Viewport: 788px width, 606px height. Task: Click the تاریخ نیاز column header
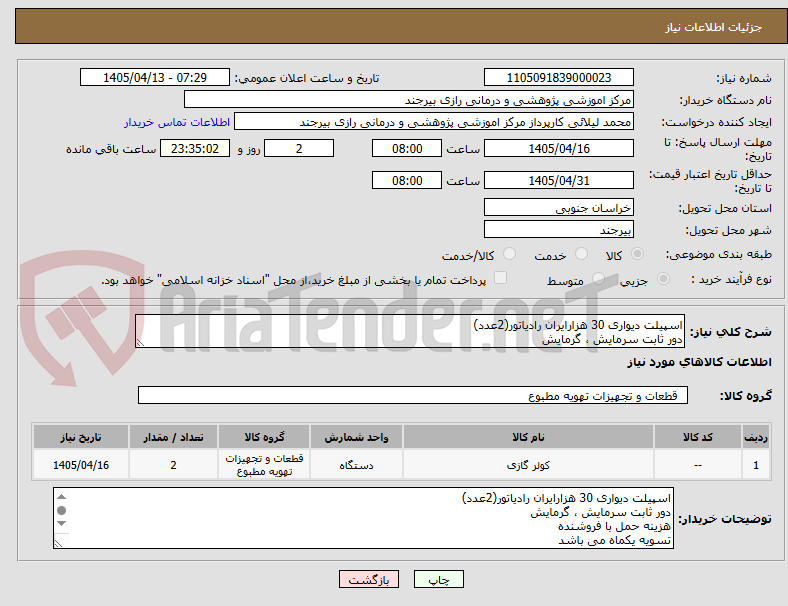(x=81, y=437)
